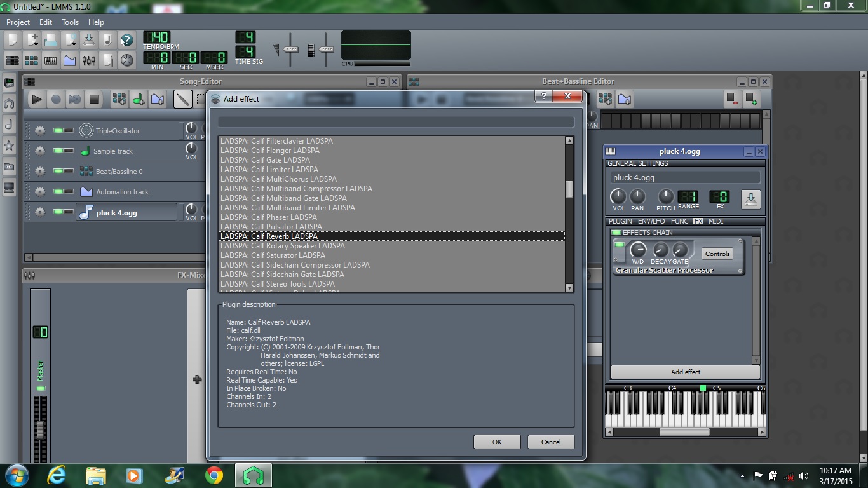
Task: Click the W/D knob of the effect
Action: point(637,250)
